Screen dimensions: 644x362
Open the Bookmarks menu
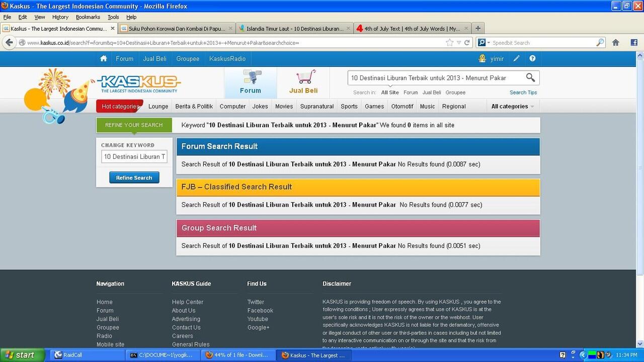pos(88,17)
